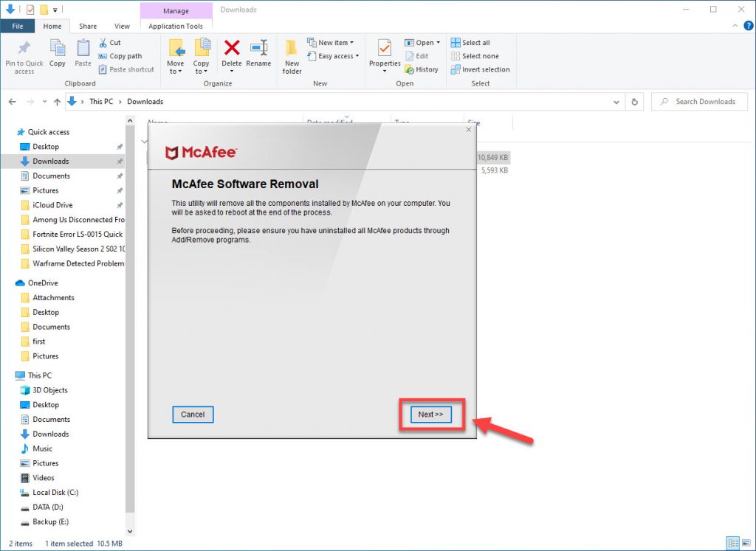Click the Search Downloads field

tap(699, 101)
